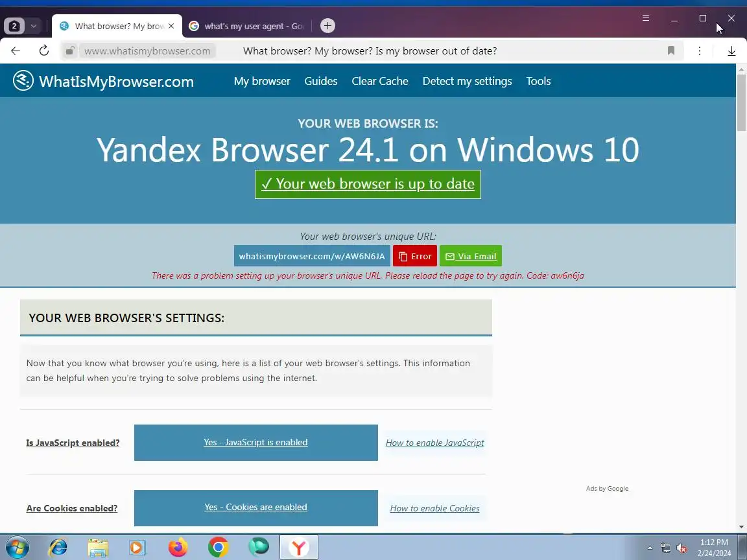Viewport: 747px width, 560px height.
Task: Open How to enable JavaScript link
Action: click(x=435, y=443)
